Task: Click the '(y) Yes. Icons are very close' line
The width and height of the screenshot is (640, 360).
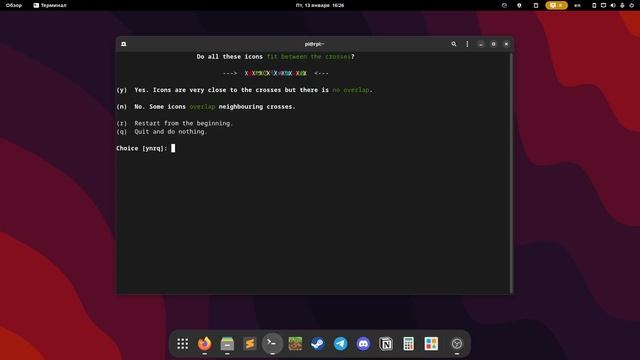Action: (244, 90)
